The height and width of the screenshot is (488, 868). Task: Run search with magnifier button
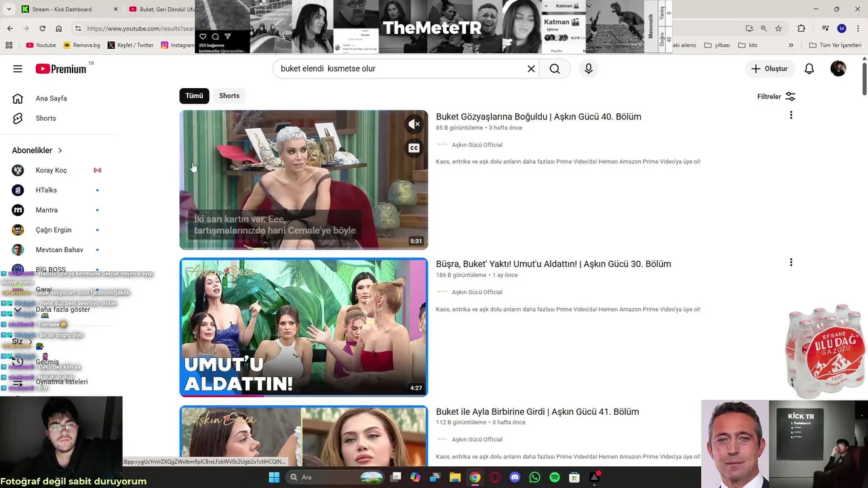(x=555, y=68)
